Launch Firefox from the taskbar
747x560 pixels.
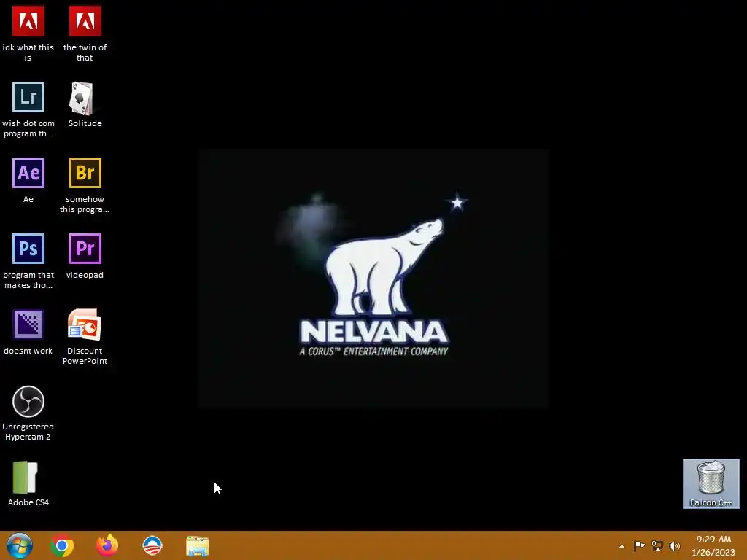[x=107, y=545]
